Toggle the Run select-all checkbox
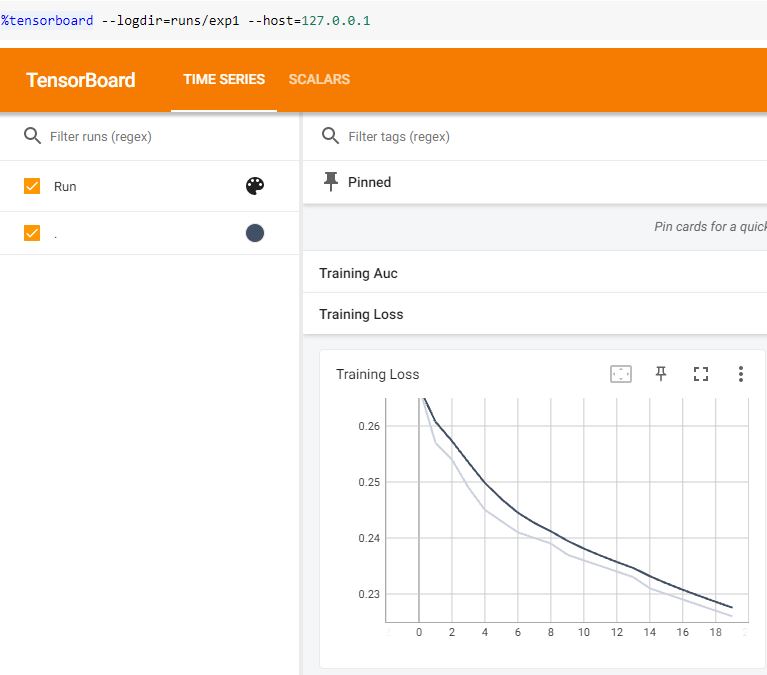Screen dimensions: 767x675 click(32, 186)
